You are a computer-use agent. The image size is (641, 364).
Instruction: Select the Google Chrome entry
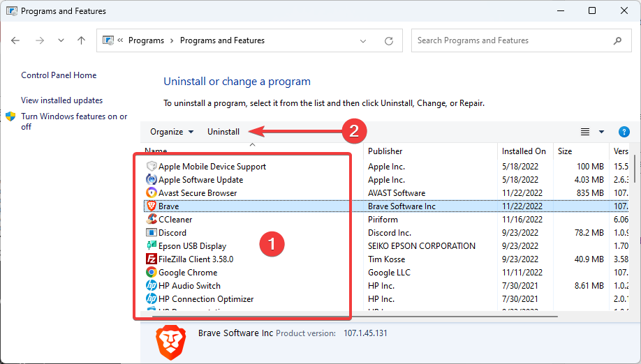click(x=188, y=272)
